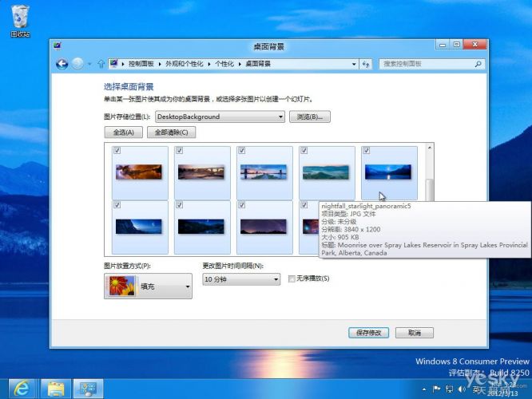Toggle the 无序播放 shuffle checkbox
Screen dimensions: 532x399
click(x=292, y=279)
